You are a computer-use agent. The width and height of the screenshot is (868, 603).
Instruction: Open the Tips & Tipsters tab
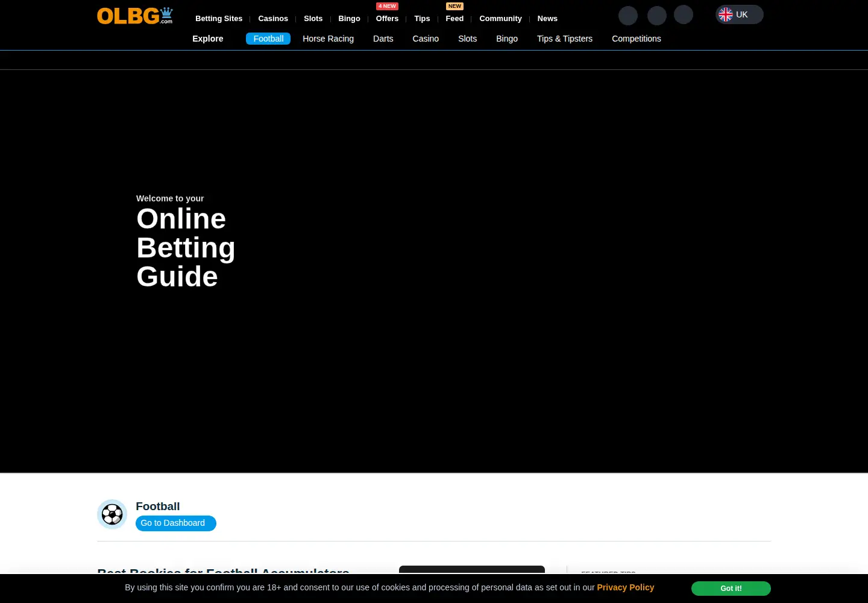click(x=565, y=39)
